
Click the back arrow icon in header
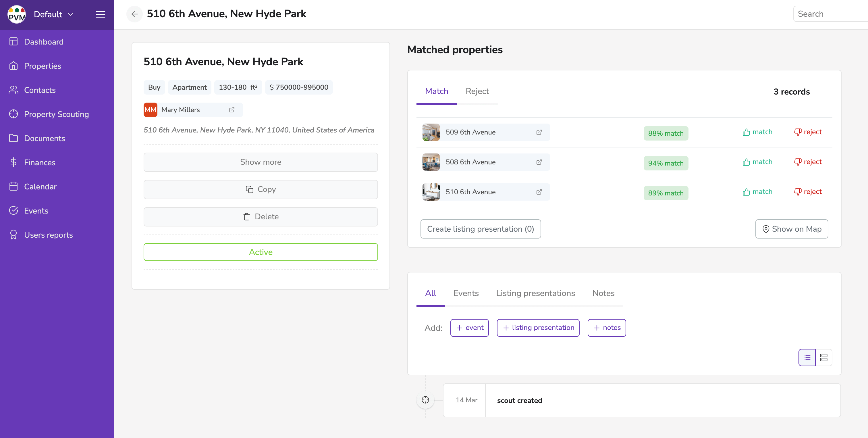[134, 14]
